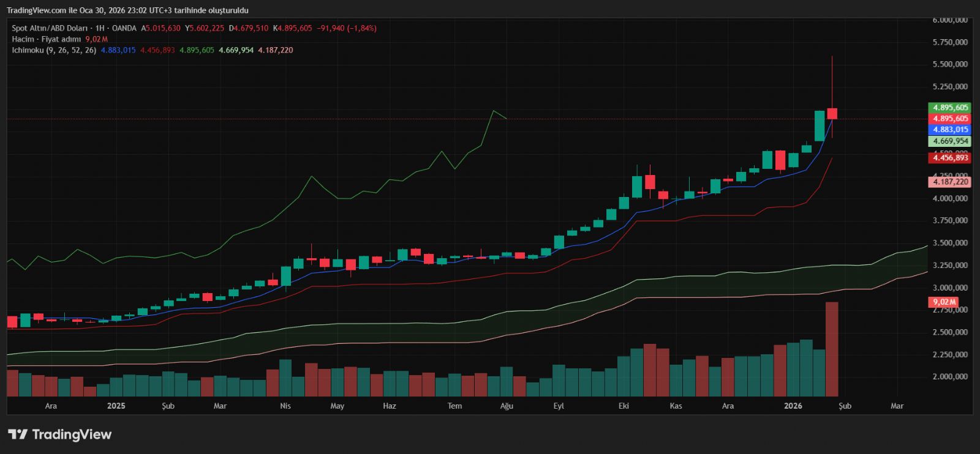Click the light green 4.669,954 price tag
The height and width of the screenshot is (454, 980).
tap(950, 141)
